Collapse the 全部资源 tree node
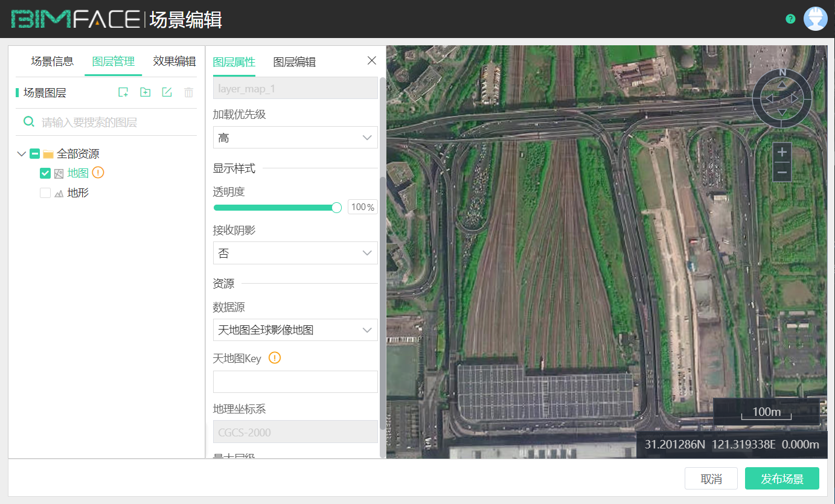 [21, 153]
